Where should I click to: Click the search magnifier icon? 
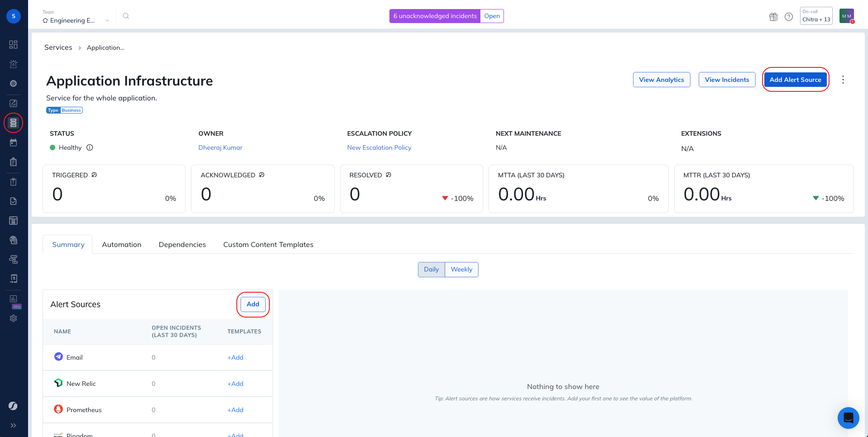click(126, 16)
